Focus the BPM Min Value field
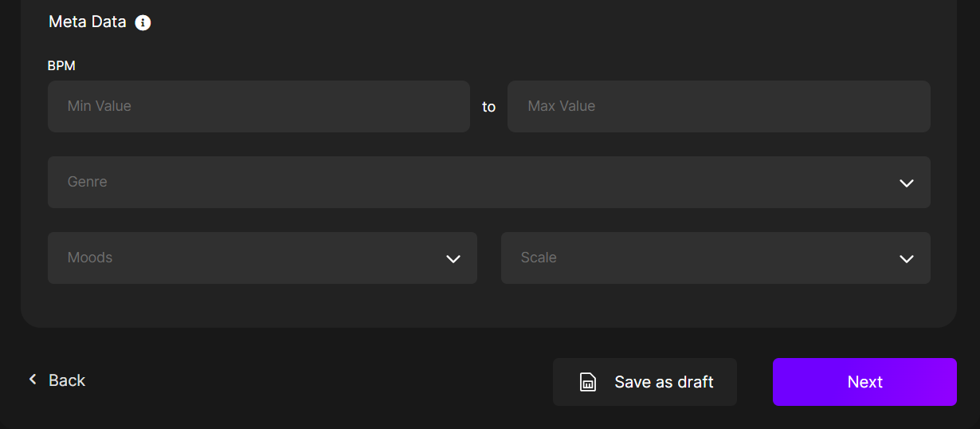Image resolution: width=980 pixels, height=429 pixels. coord(259,106)
